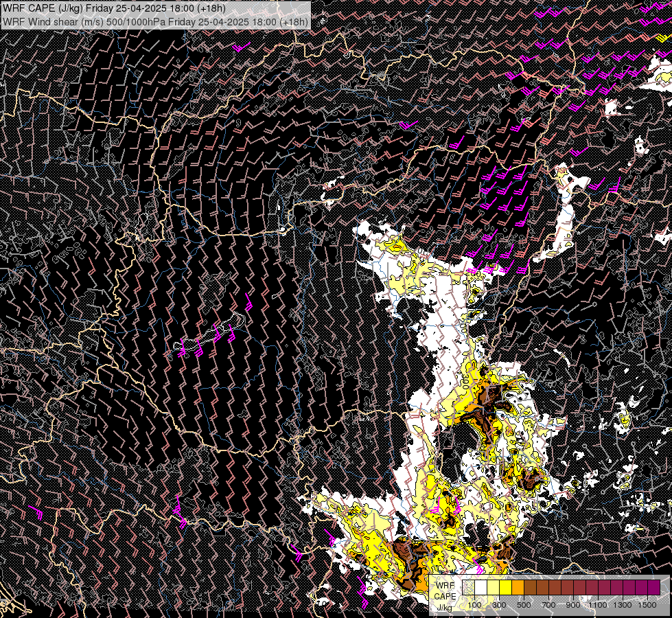672x618 pixels.
Task: Select the white legend swatch after 100
Action: [481, 587]
